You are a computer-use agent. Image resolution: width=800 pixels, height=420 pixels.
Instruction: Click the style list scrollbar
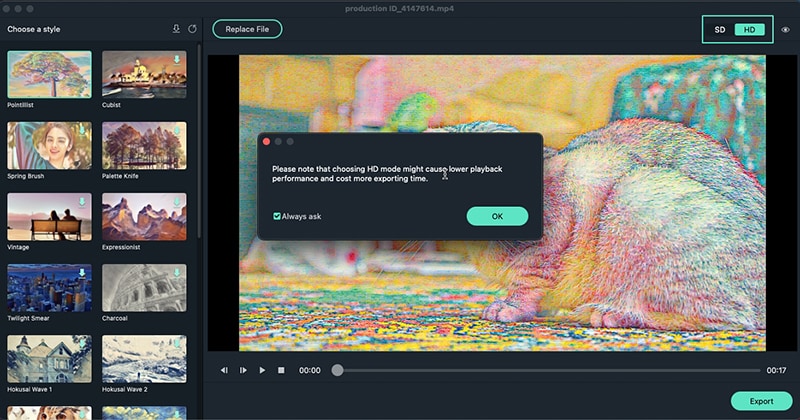(199, 142)
